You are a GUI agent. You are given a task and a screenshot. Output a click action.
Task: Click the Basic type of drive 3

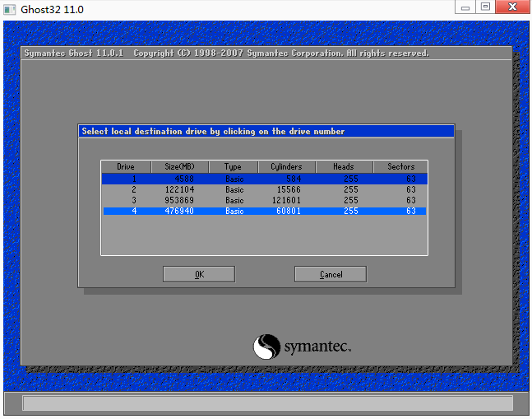pyautogui.click(x=234, y=200)
